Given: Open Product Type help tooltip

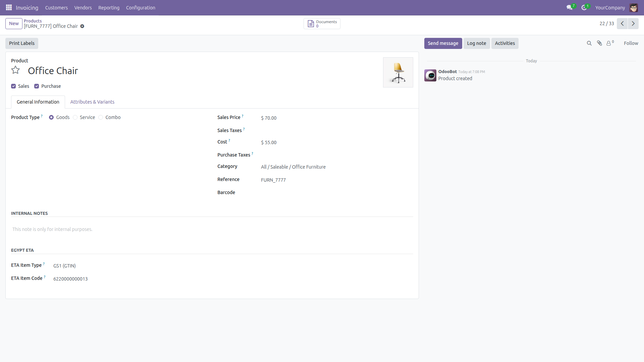Looking at the screenshot, I should (42, 116).
